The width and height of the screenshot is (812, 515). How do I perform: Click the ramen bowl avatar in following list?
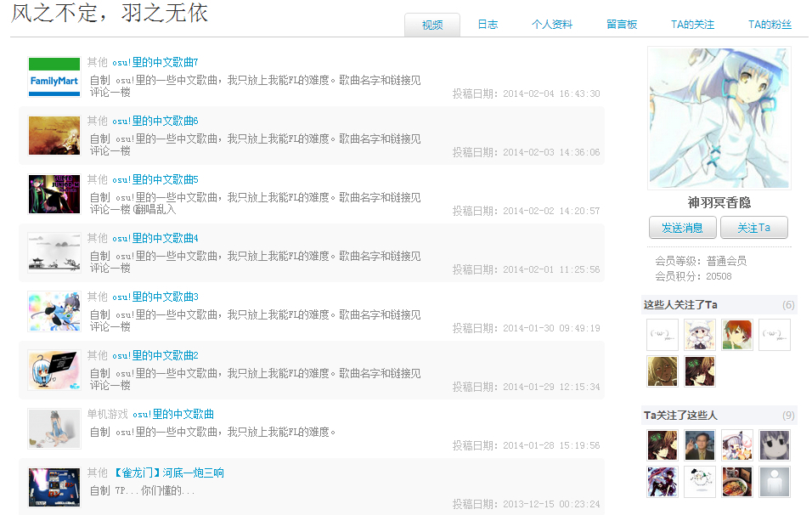[737, 482]
